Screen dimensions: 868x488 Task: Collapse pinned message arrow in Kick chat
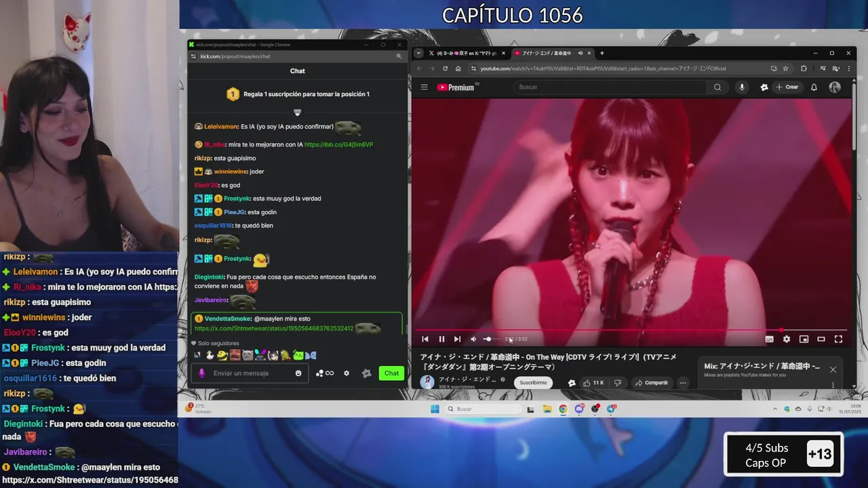tap(297, 113)
